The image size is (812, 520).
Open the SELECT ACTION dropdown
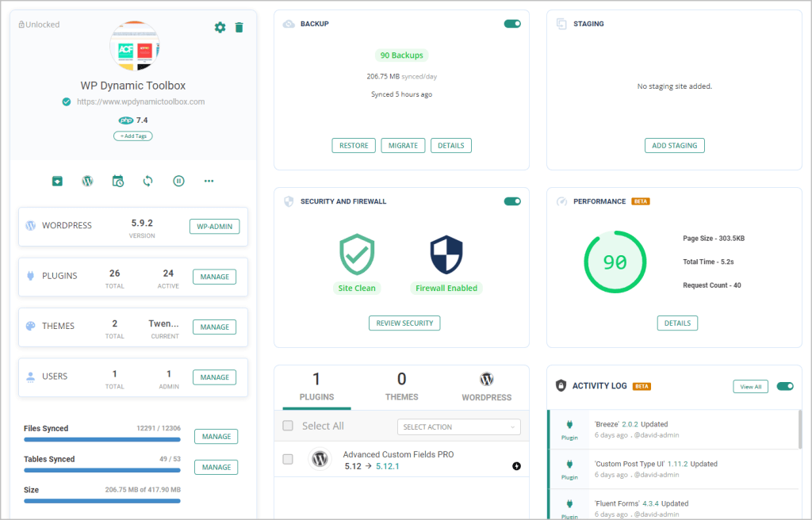[x=459, y=426]
